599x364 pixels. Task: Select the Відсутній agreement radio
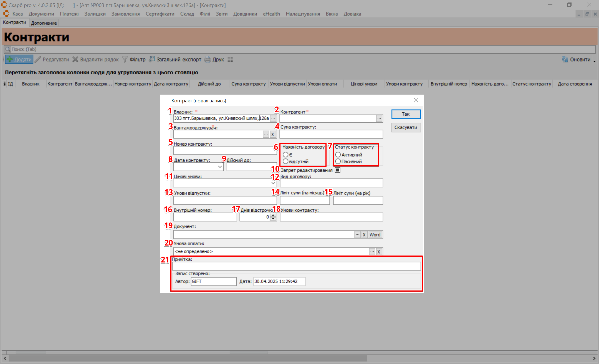pos(285,161)
